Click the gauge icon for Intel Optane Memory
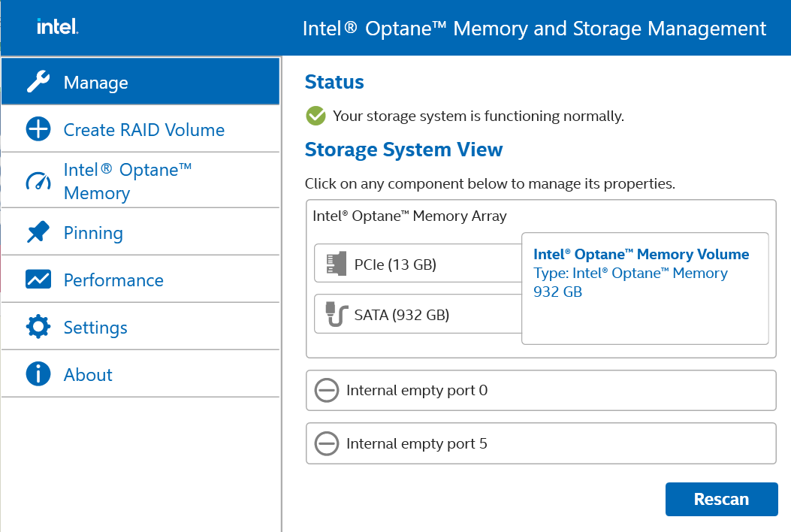Screen dimensions: 791x532 click(x=38, y=181)
